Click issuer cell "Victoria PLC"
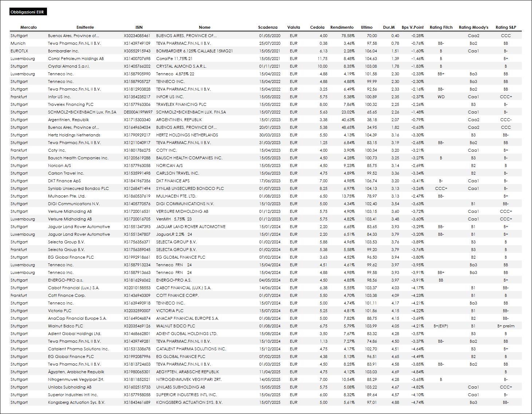532x414 pixels. coord(60,311)
